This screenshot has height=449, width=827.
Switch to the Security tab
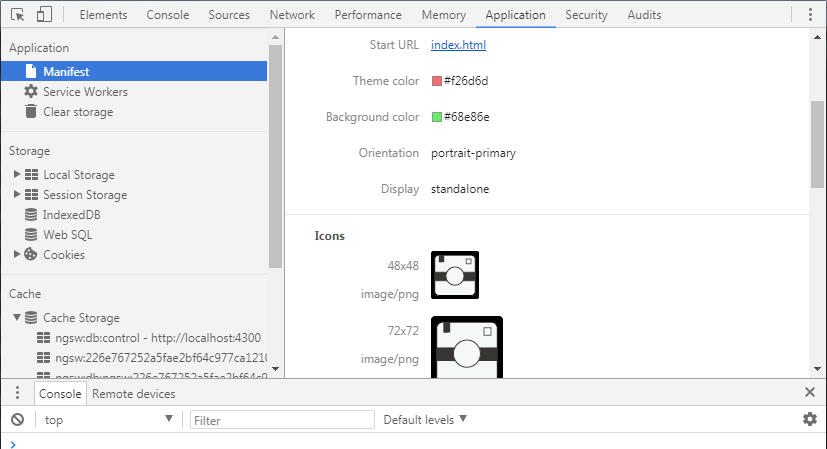click(586, 15)
